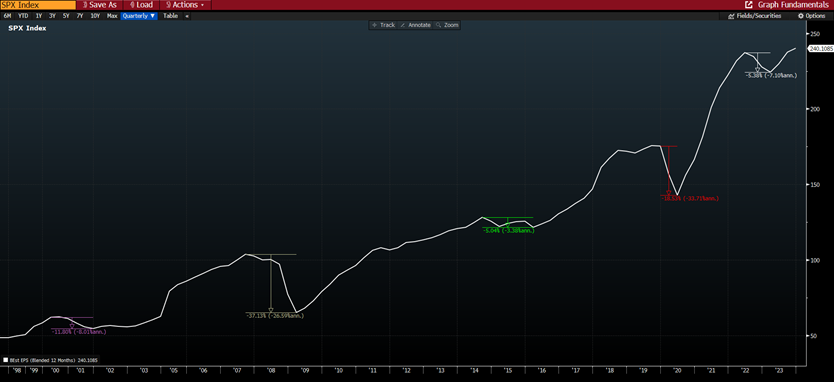Viewport: 834px width, 382px height.
Task: Click the '15 year tick on the axis
Action: pos(508,370)
